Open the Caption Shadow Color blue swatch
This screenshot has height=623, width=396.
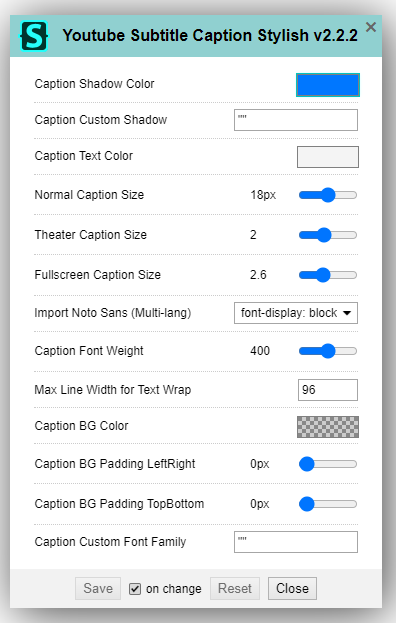(x=328, y=85)
